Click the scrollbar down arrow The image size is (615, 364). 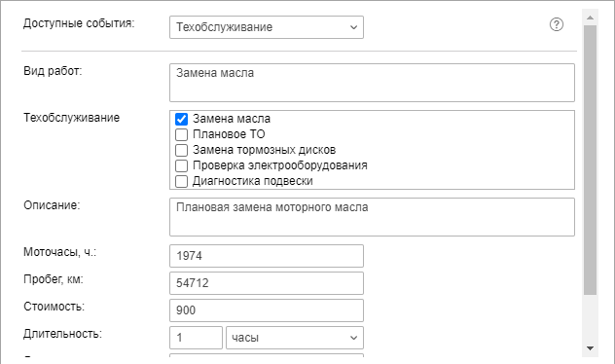[590, 347]
